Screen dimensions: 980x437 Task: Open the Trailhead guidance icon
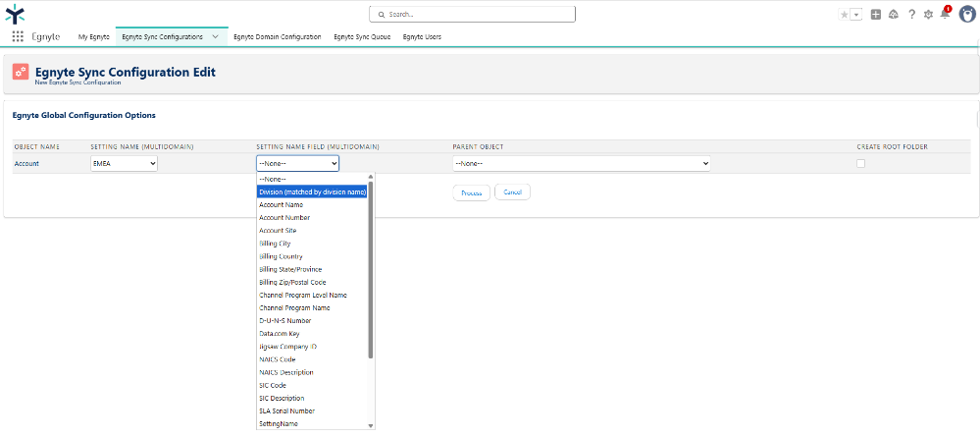pos(894,15)
